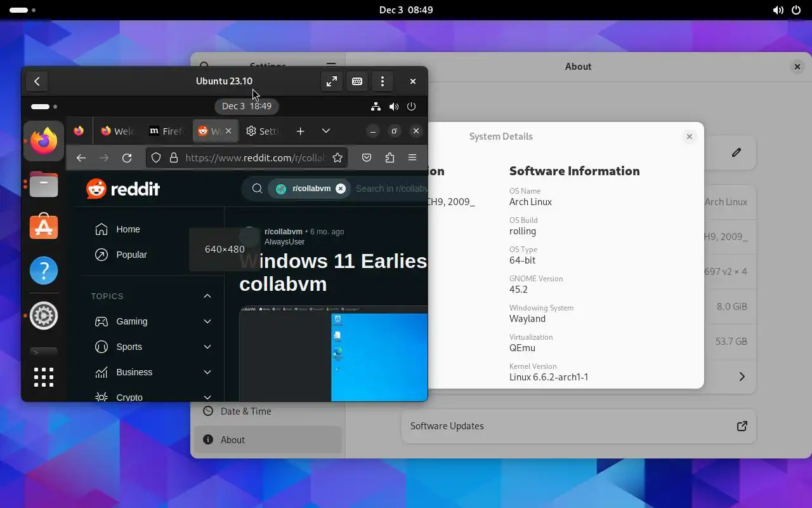This screenshot has height=508, width=812.
Task: Open Software Updates external link icon
Action: [x=742, y=426]
